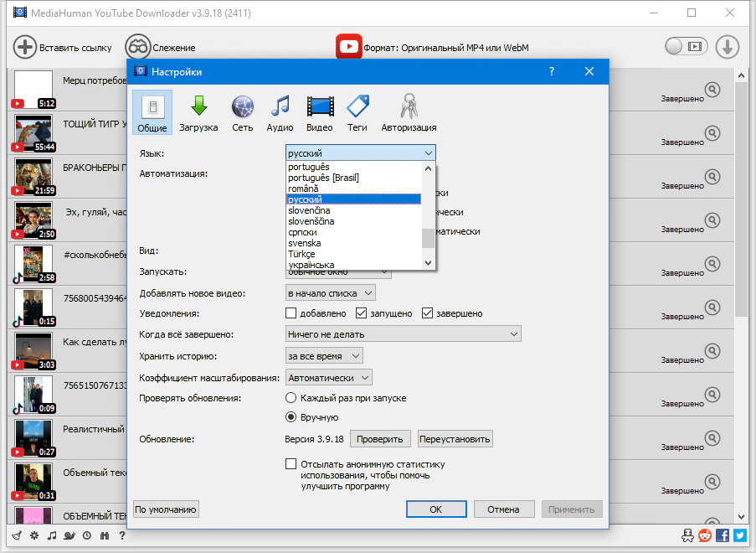Open the Хранить историю dropdown
Screen dimensions: 756x553
point(324,356)
